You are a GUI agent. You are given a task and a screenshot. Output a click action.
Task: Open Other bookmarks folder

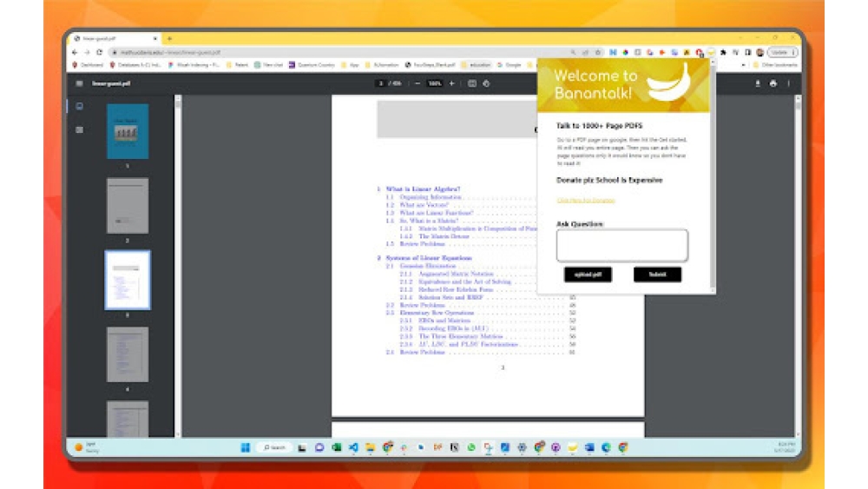(x=775, y=65)
